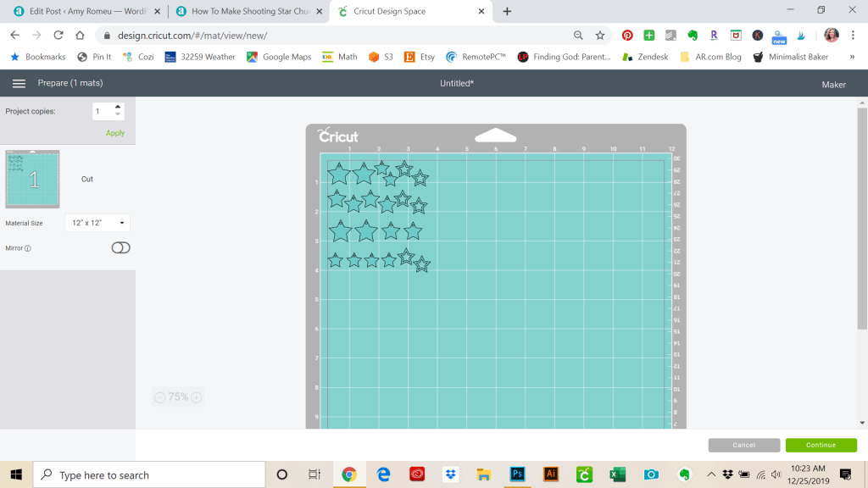
Task: Click the Cut label next to the mat
Action: coord(87,180)
